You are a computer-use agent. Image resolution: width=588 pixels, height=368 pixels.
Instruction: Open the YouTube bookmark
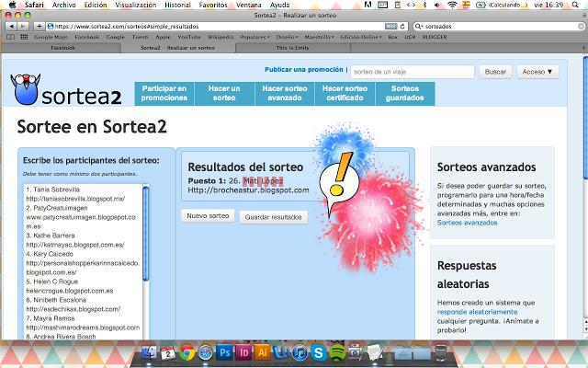(x=189, y=37)
